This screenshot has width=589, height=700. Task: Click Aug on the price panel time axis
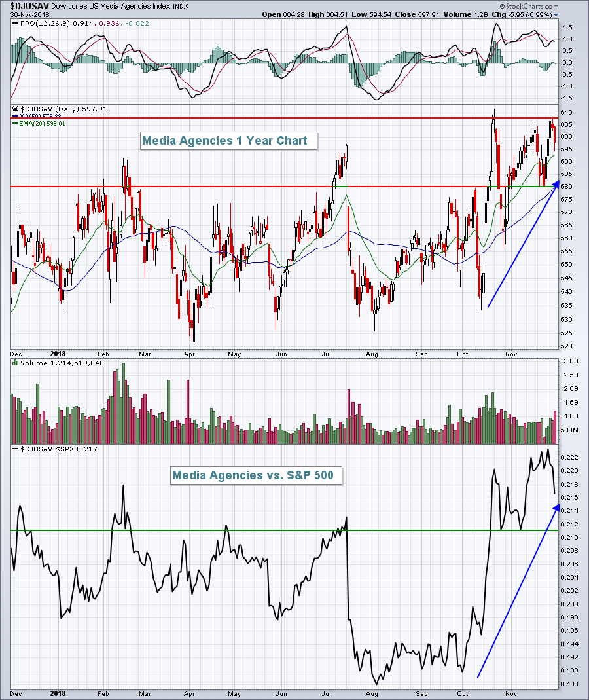[x=372, y=354]
